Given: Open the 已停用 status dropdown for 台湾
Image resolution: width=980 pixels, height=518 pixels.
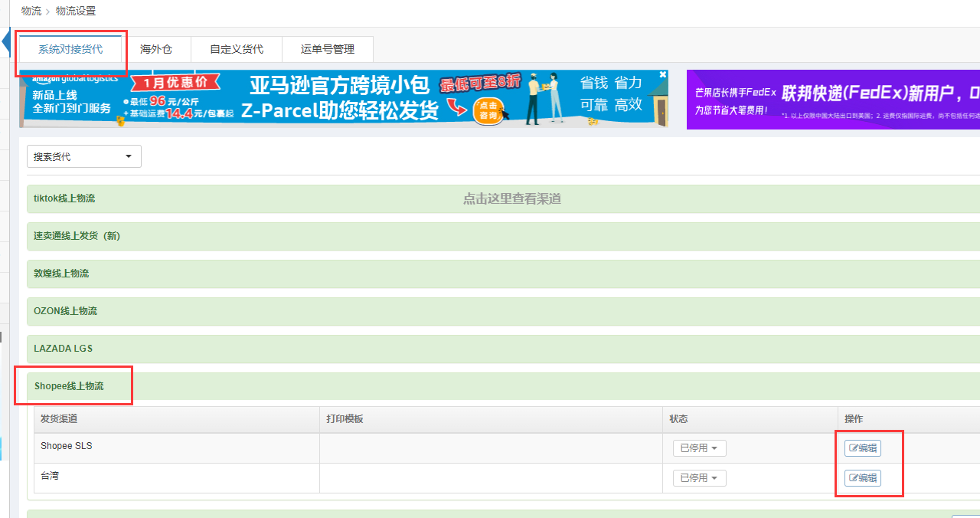Looking at the screenshot, I should pyautogui.click(x=700, y=478).
